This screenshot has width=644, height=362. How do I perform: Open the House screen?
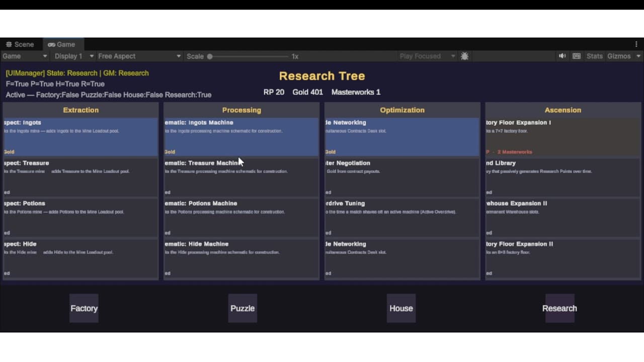click(x=401, y=308)
